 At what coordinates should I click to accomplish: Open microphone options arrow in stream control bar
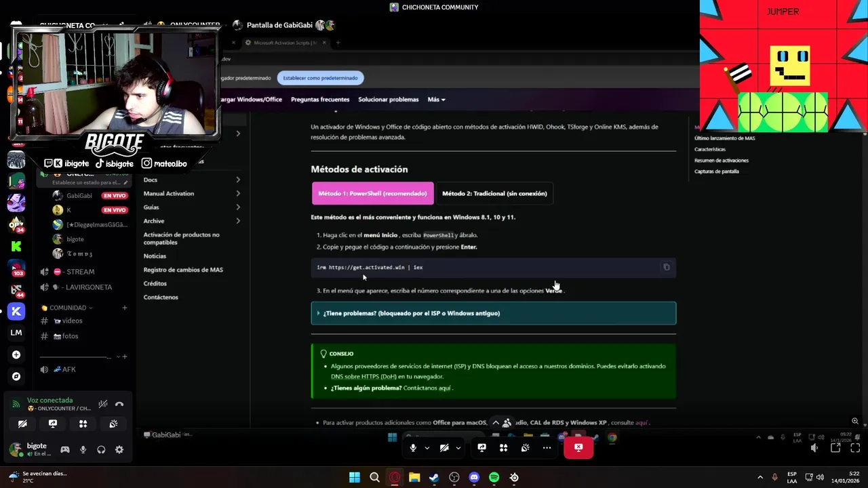tap(427, 448)
